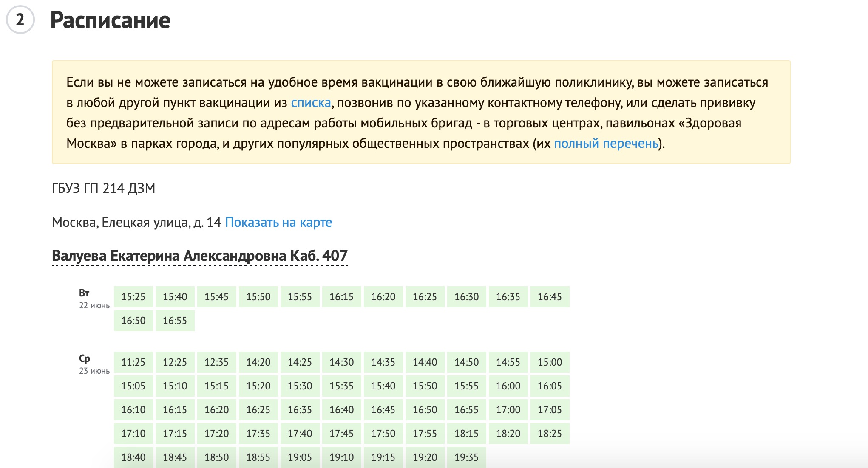Viewport: 868px width, 468px height.
Task: Choose the Wednesday 19:05 slot
Action: pos(300,457)
